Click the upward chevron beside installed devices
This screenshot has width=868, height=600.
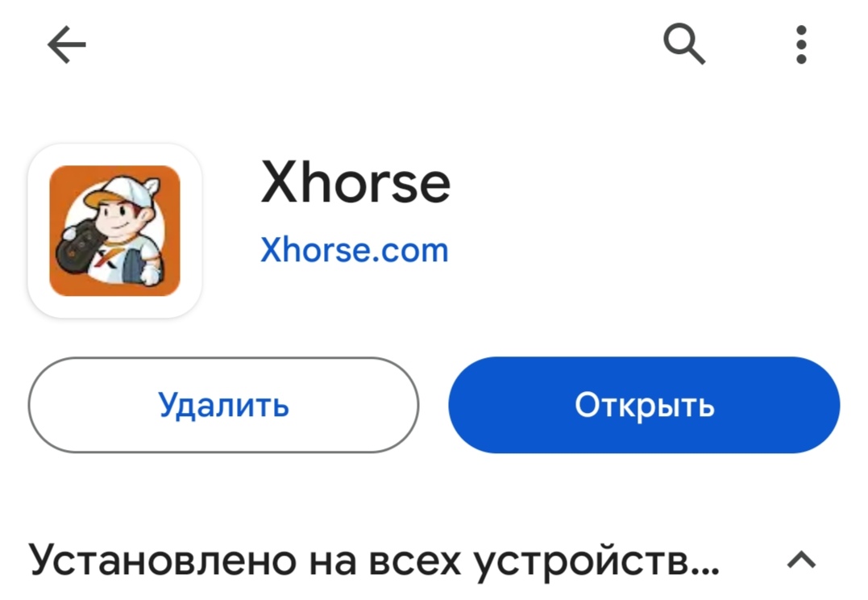(802, 560)
